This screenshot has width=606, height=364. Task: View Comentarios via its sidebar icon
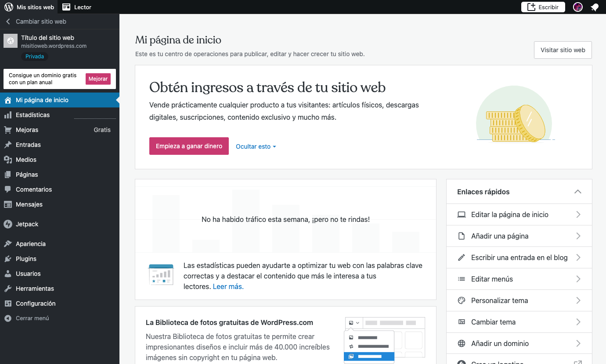point(33,189)
